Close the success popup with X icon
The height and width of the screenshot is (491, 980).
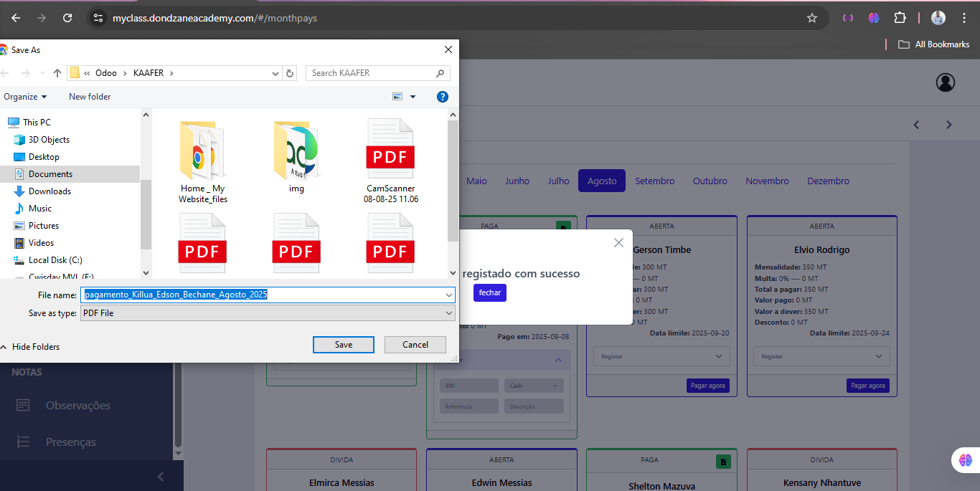click(618, 243)
